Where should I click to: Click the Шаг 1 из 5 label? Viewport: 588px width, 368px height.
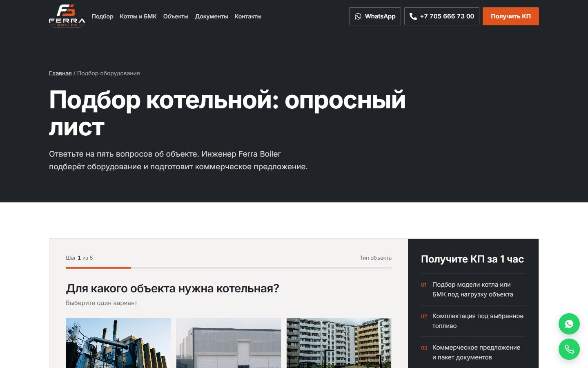click(x=79, y=258)
